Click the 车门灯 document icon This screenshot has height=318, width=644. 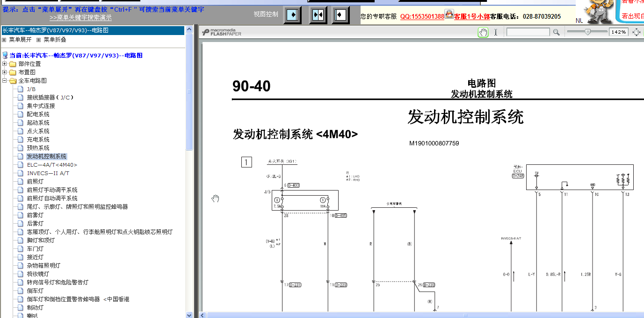[20, 248]
